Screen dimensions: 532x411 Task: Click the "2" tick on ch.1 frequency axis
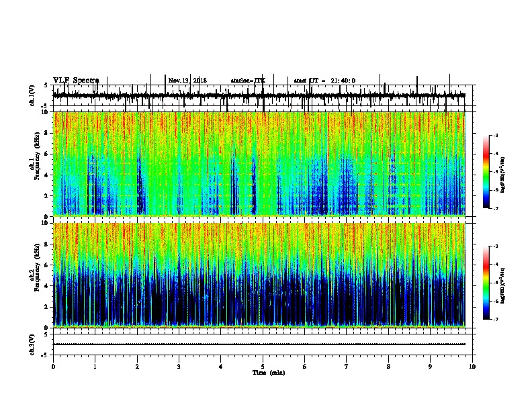click(48, 195)
